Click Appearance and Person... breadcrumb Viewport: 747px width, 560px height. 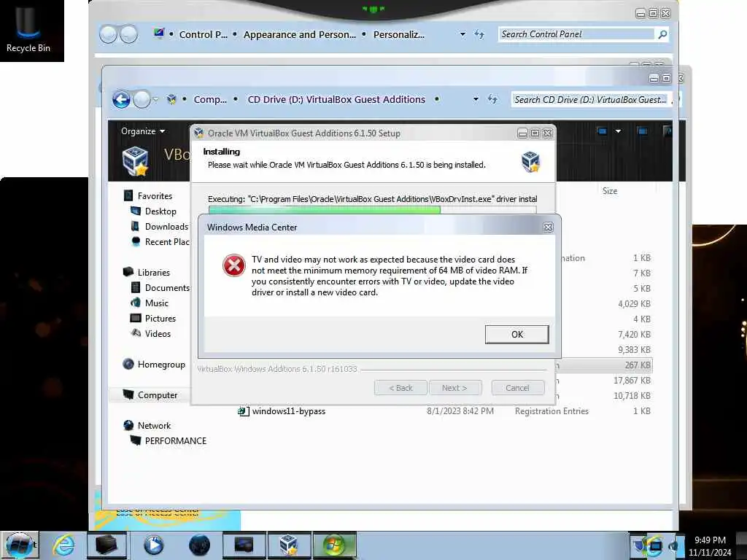coord(300,35)
